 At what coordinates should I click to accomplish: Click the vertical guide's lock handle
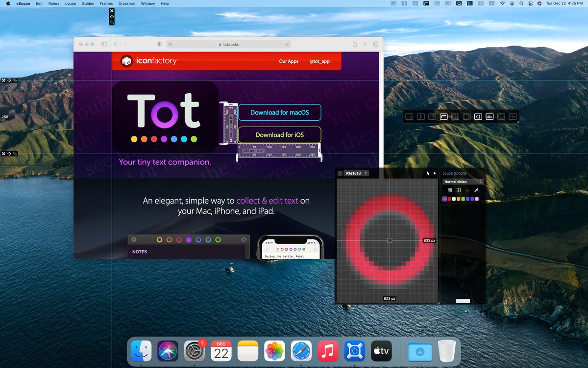(x=112, y=22)
